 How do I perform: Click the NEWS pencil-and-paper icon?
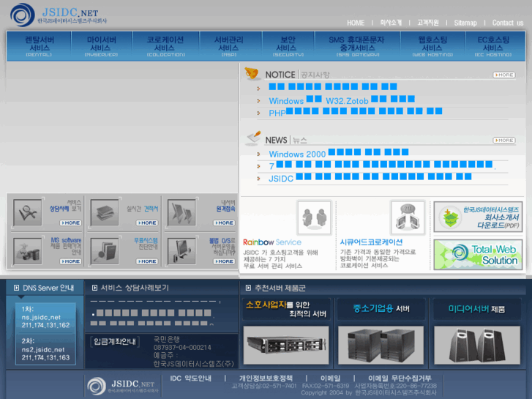[x=253, y=138]
